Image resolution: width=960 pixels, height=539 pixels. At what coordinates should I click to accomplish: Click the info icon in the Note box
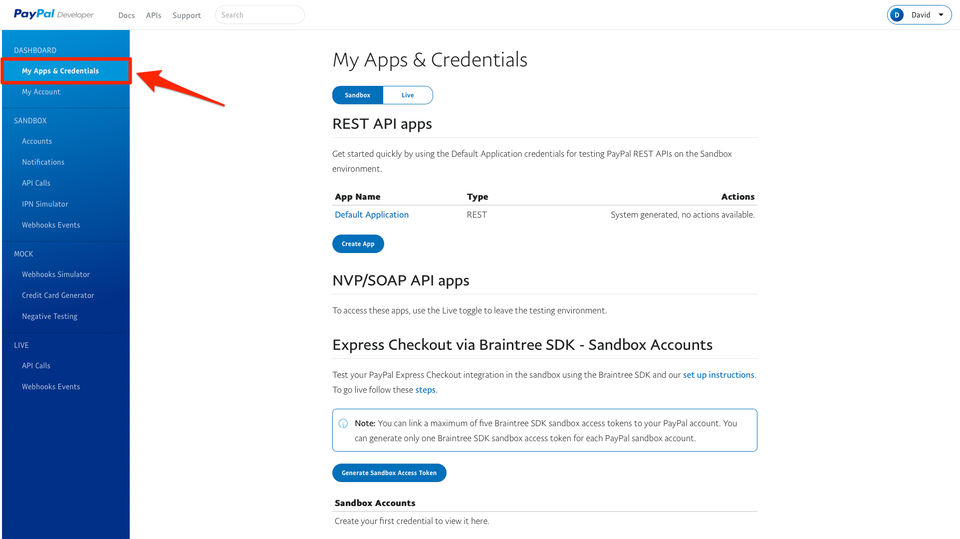pos(343,423)
